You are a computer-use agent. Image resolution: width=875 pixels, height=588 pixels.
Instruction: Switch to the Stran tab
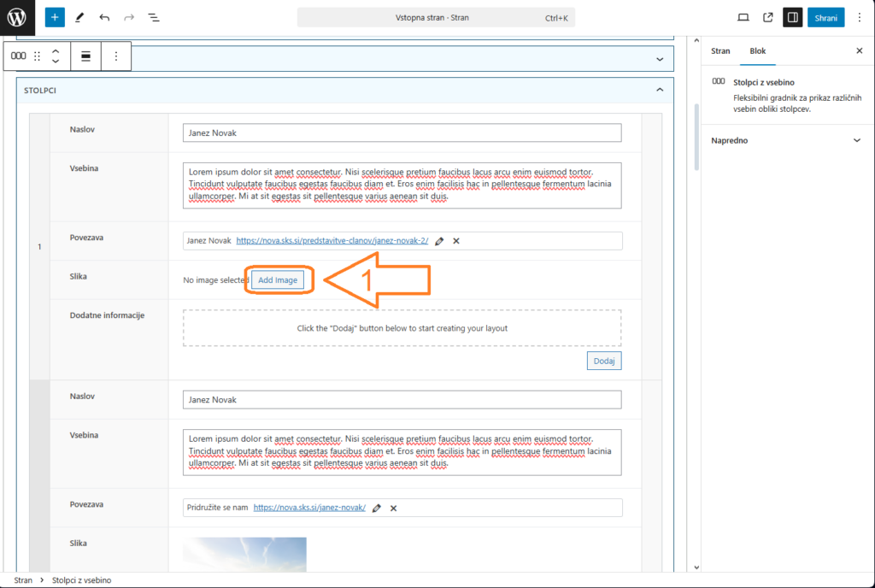tap(720, 51)
